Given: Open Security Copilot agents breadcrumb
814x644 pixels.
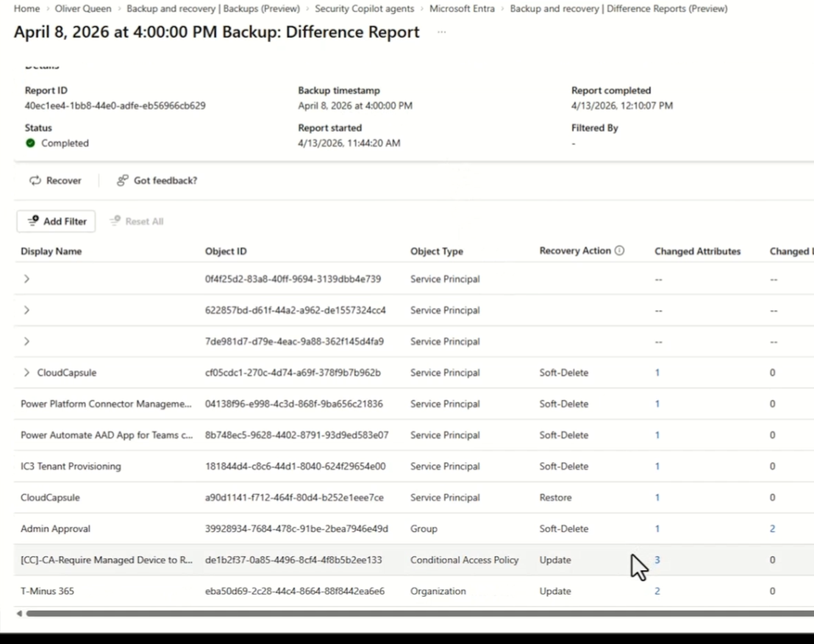Looking at the screenshot, I should coord(364,9).
